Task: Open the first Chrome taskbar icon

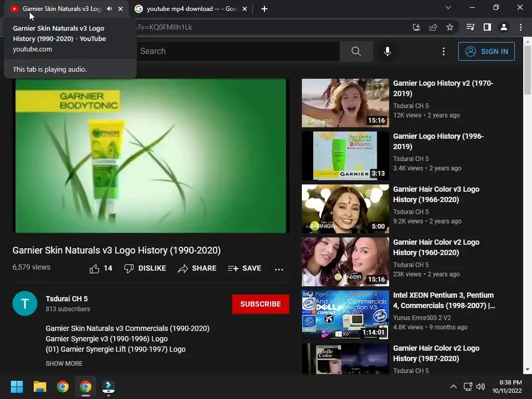Action: (x=63, y=387)
